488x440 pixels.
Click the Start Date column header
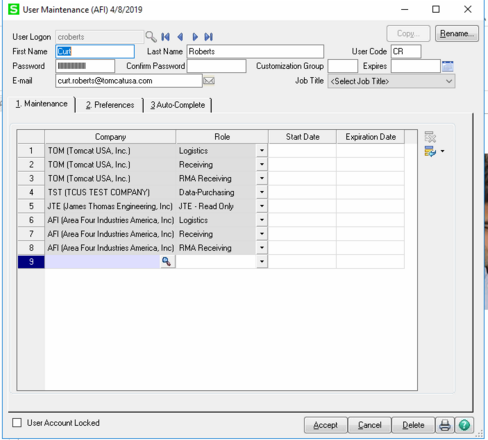[x=302, y=137]
